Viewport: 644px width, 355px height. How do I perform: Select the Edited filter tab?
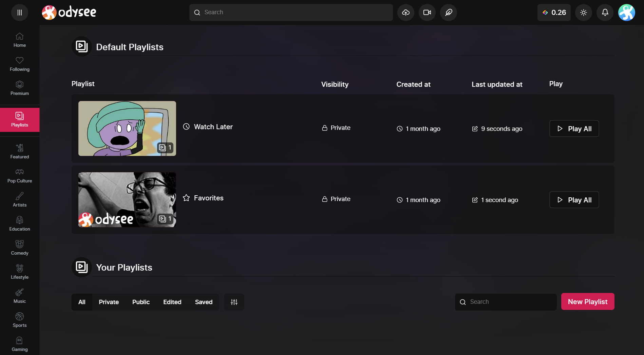coord(172,302)
